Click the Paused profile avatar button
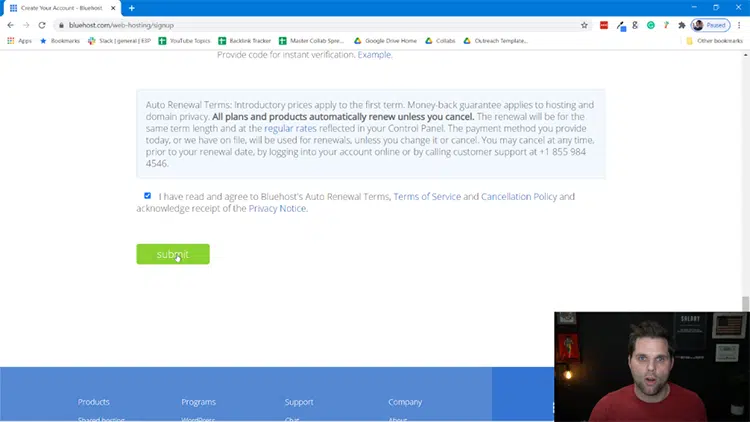This screenshot has width=750, height=422. click(x=710, y=25)
